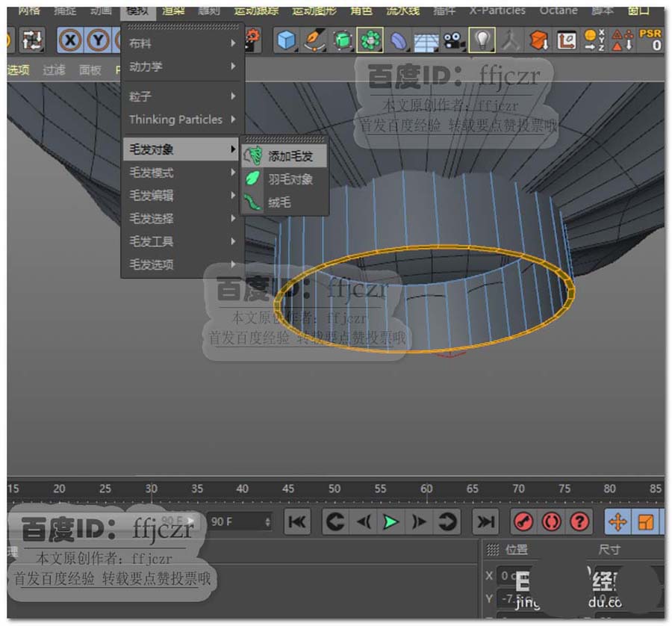Click the render settings gear icon
This screenshot has height=626, width=672.
(x=253, y=40)
